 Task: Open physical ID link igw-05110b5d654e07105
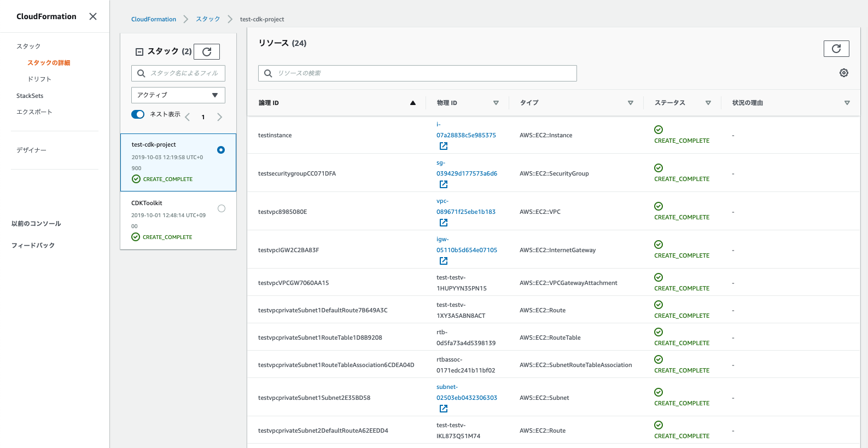point(467,245)
